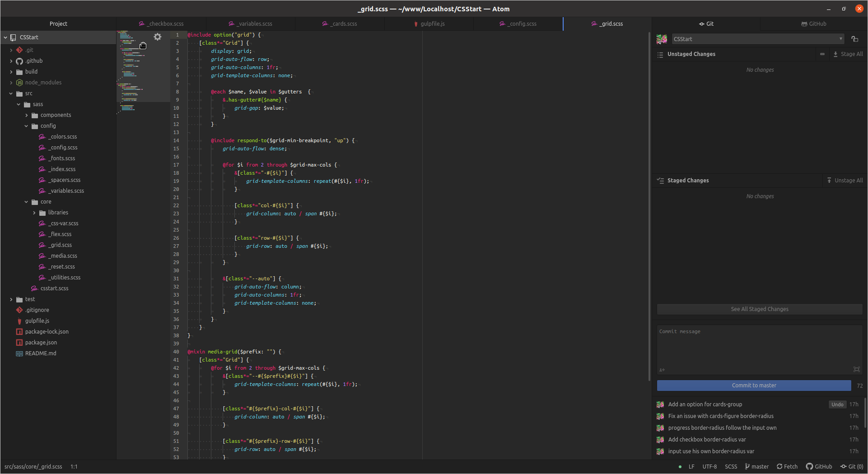
Task: Open the GitHub panel tab
Action: (814, 24)
